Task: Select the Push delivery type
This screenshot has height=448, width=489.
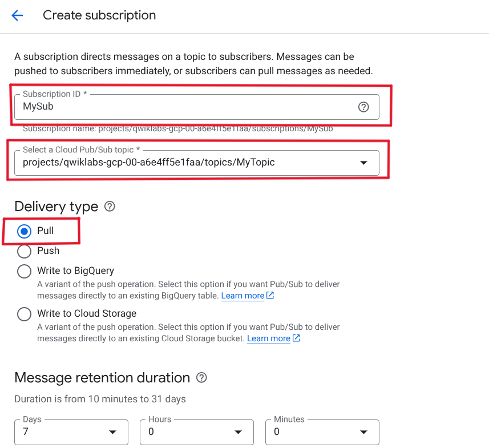Action: click(23, 251)
